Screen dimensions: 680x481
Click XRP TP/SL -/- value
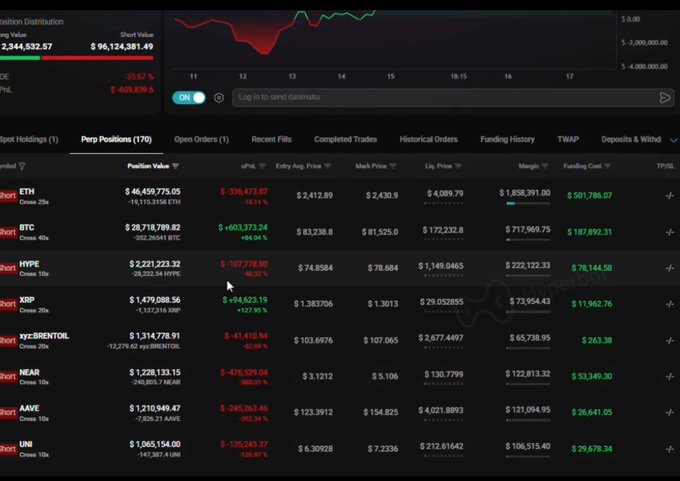pos(670,304)
